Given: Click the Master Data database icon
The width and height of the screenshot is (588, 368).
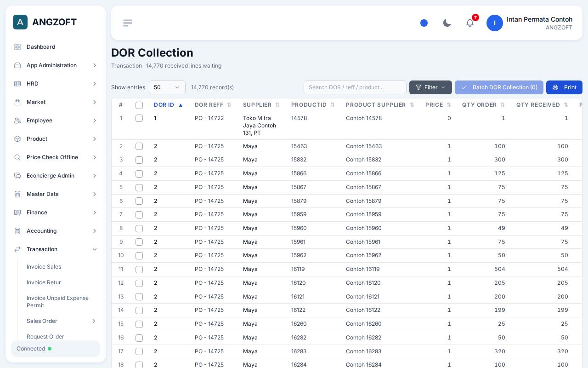Looking at the screenshot, I should coord(17,194).
